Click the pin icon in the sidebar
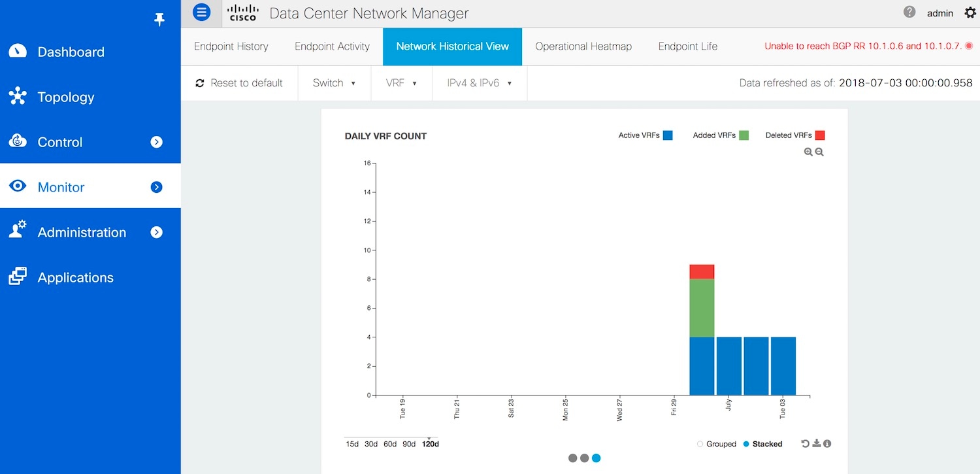 click(x=159, y=20)
